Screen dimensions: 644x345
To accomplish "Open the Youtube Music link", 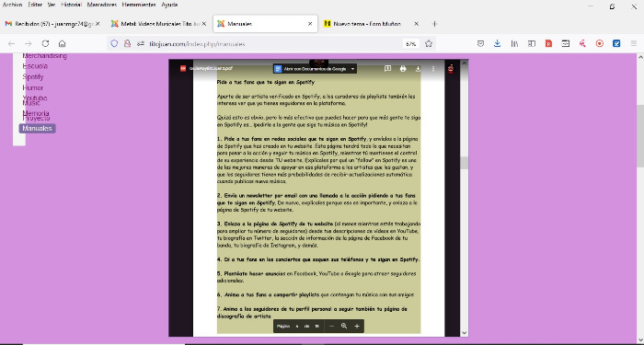I will pos(35,100).
